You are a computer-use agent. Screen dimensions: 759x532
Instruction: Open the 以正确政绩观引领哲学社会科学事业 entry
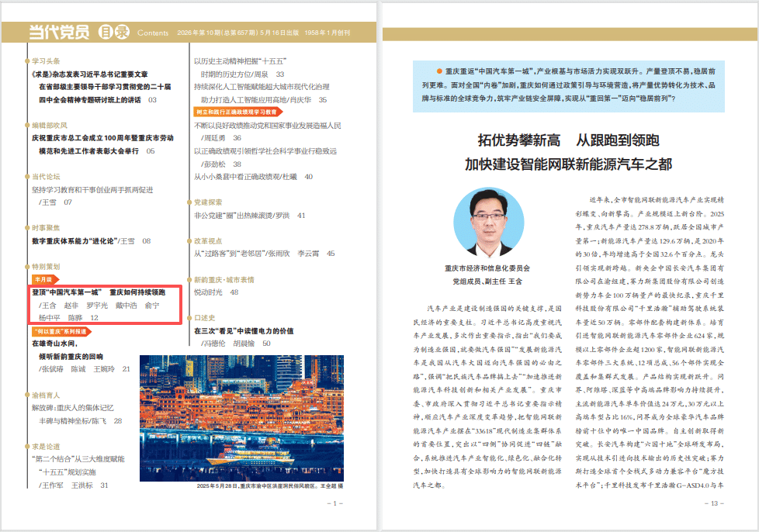coord(265,151)
